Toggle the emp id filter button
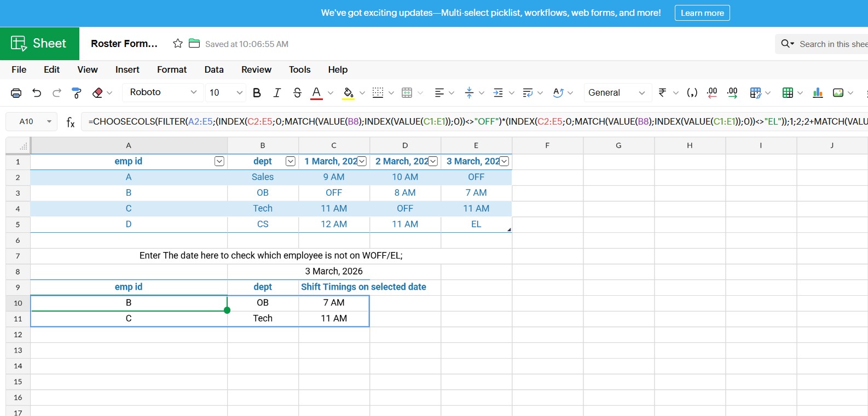The height and width of the screenshot is (416, 868). point(219,161)
